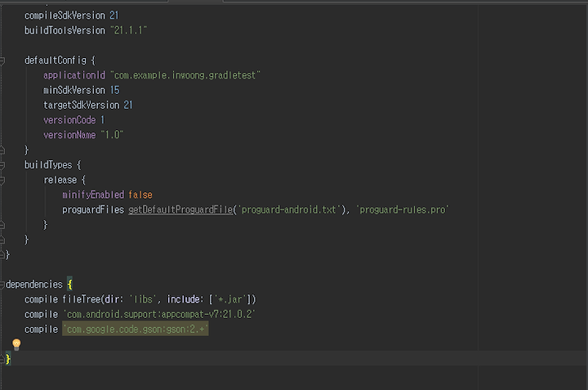Click compile keyword on the gson line

[x=42, y=329]
